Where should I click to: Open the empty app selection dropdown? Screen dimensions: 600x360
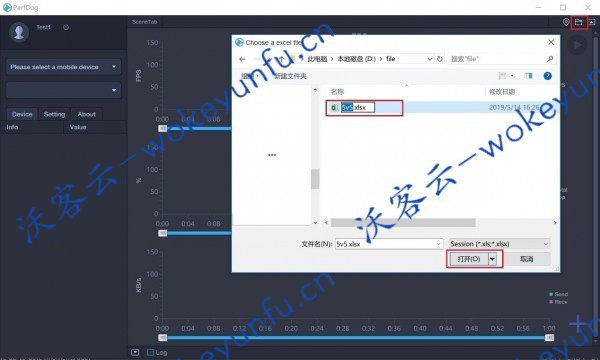[x=64, y=90]
